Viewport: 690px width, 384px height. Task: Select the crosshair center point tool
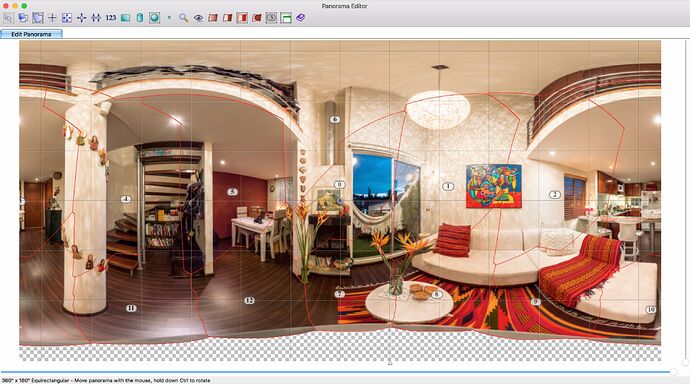pyautogui.click(x=52, y=18)
